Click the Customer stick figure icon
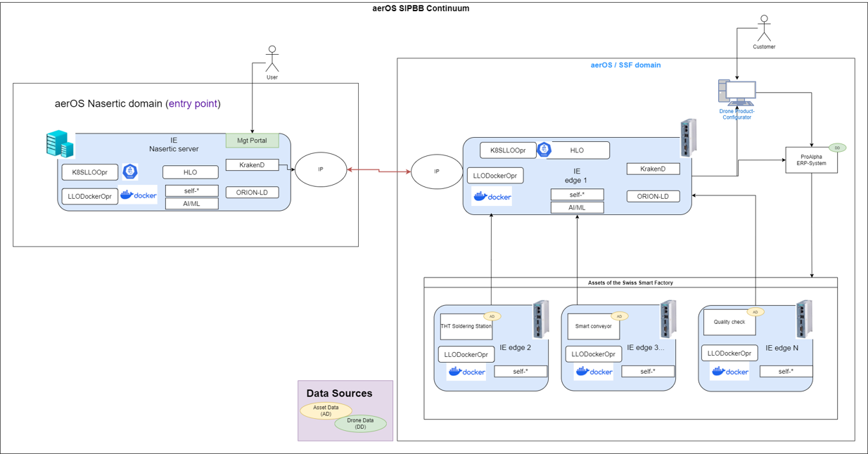 [764, 28]
